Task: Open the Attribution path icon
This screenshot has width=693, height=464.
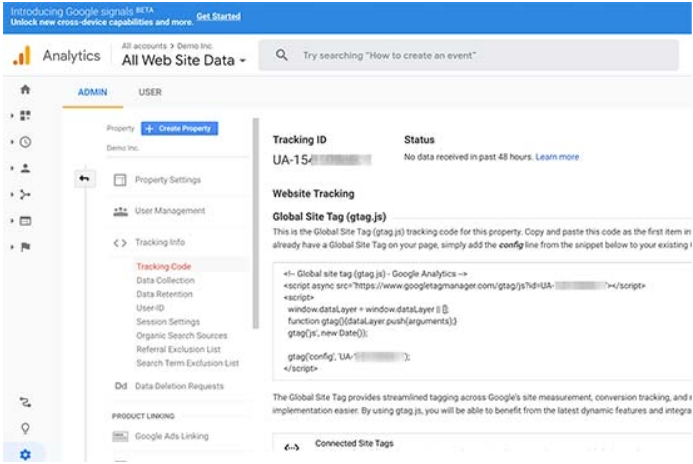Action: coord(25,402)
